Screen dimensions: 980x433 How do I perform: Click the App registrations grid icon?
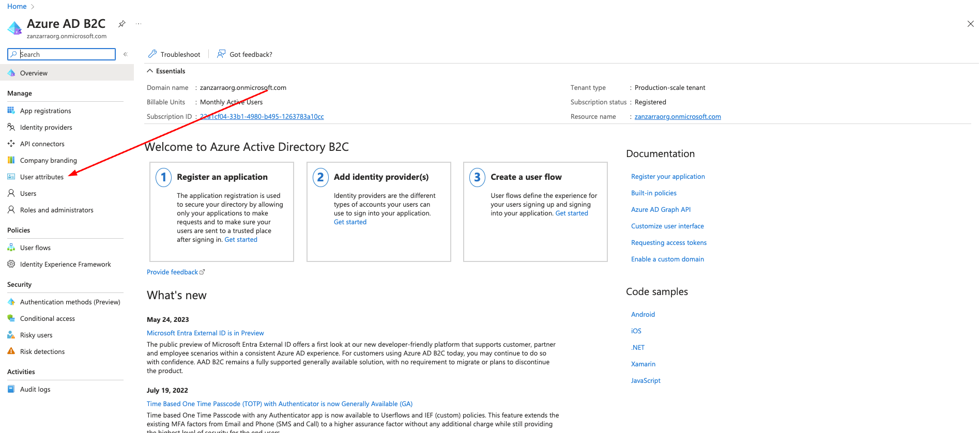pos(11,111)
